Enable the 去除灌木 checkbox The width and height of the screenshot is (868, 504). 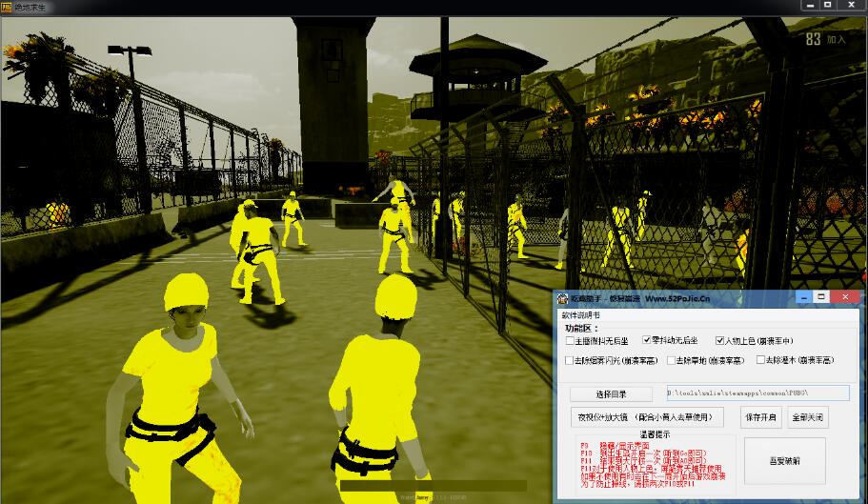(760, 359)
